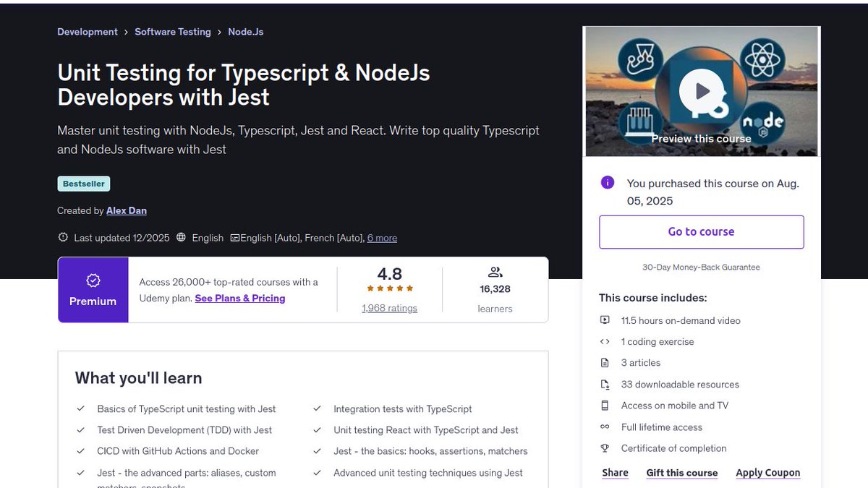Viewport: 868px width, 488px height.
Task: Click checkmark beside Integration tests with TypeScript
Action: [x=317, y=408]
